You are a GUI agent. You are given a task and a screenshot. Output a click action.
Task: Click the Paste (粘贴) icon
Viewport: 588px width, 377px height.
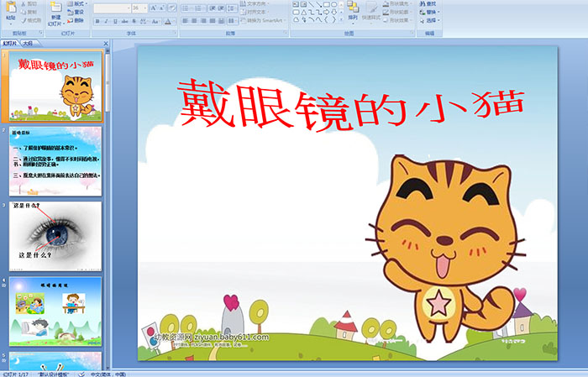coord(11,7)
